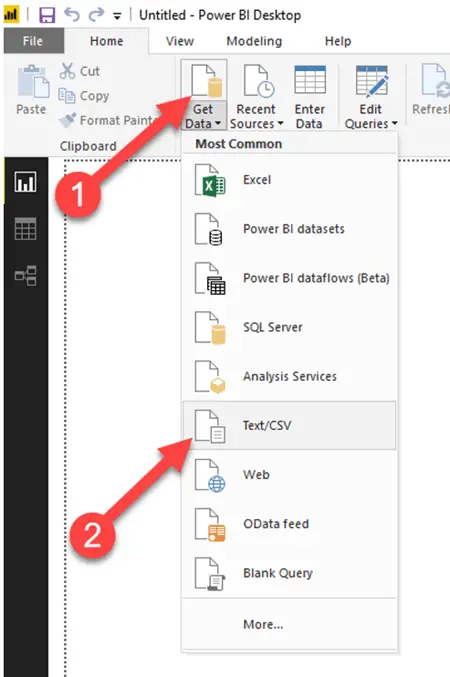
Task: Click the Clipboard group label
Action: tap(88, 146)
